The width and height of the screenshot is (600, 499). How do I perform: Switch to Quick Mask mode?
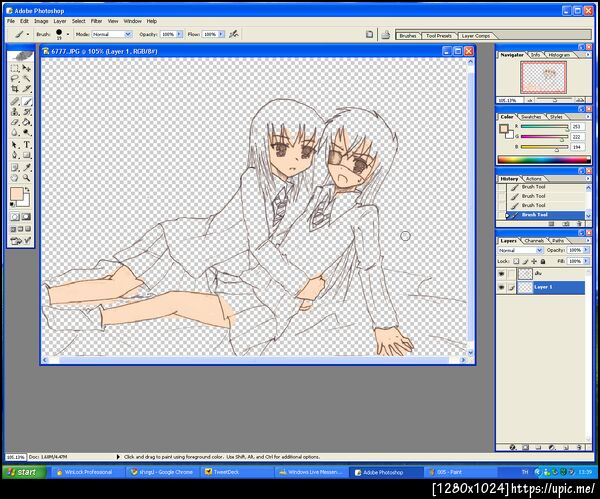pos(26,217)
